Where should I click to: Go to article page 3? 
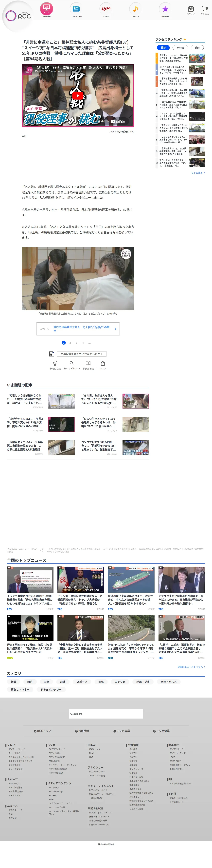coord(76,343)
